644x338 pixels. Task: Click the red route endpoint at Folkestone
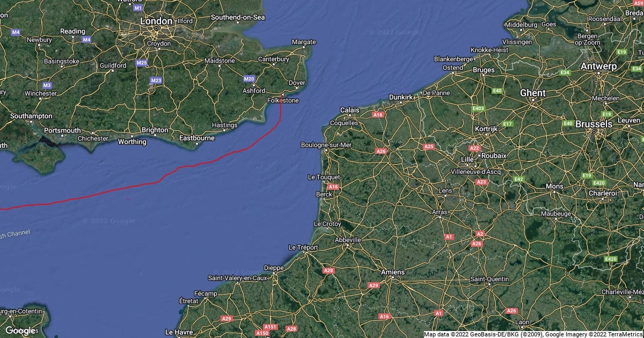pyautogui.click(x=282, y=95)
